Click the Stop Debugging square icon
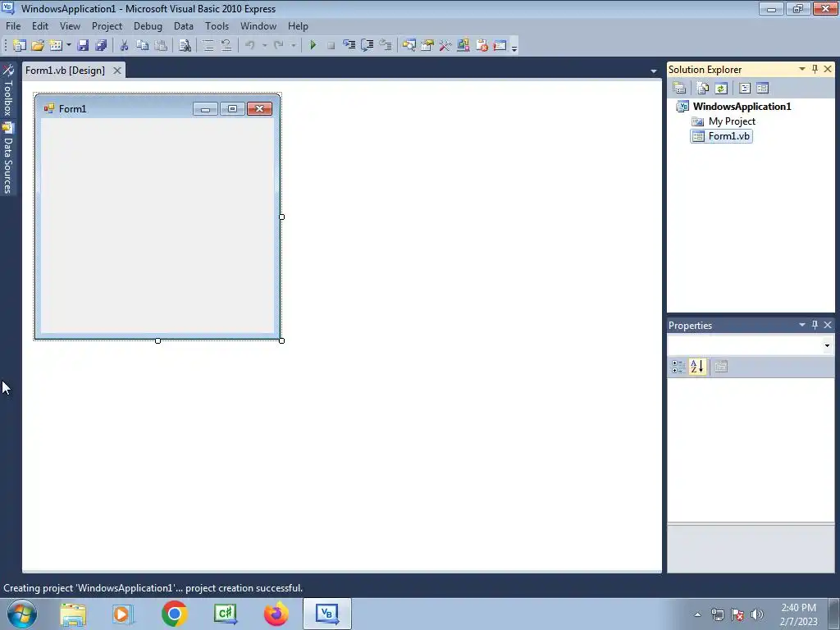 coord(331,46)
